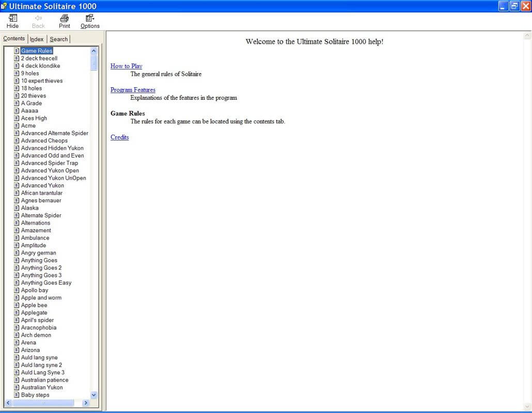Open the Advanced Hidden Yukon topic
The height and width of the screenshot is (413, 532).
pos(52,148)
